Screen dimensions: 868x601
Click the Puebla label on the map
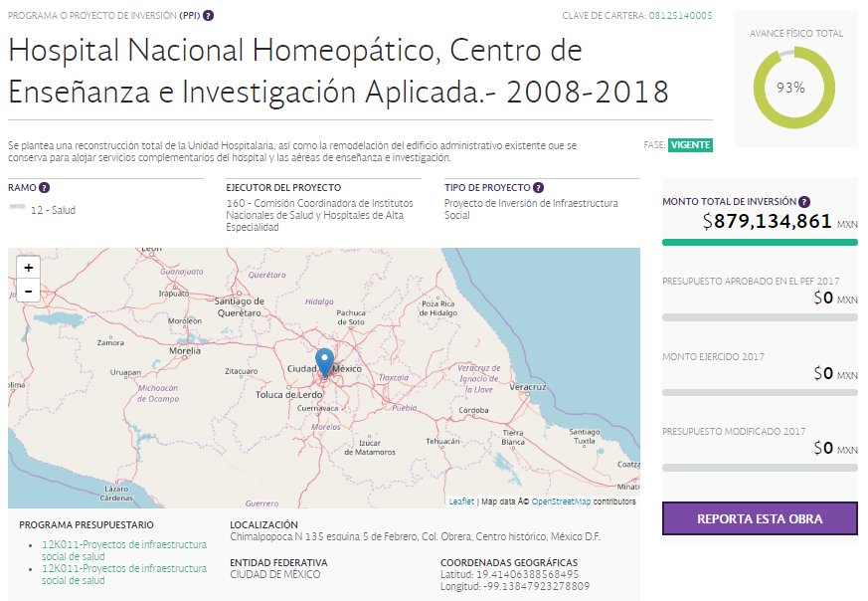(405, 407)
